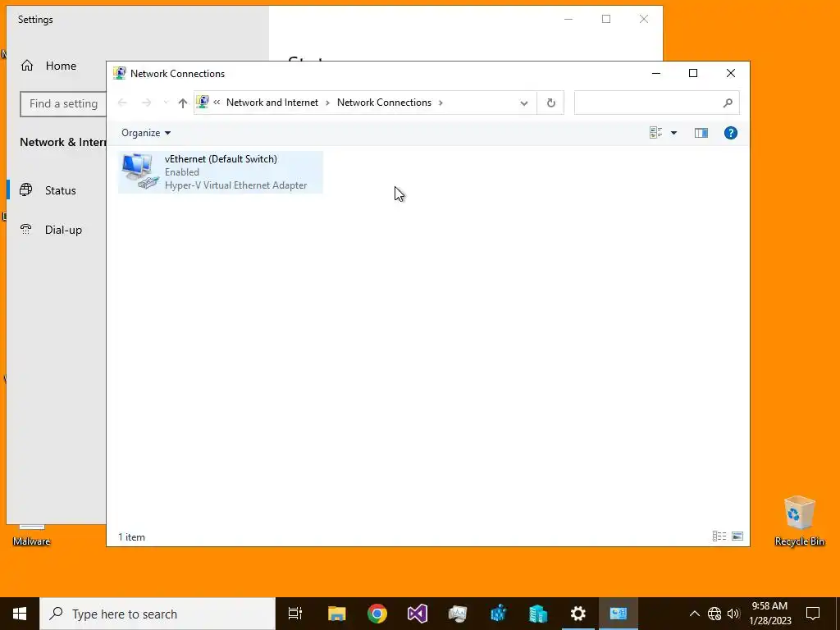The width and height of the screenshot is (840, 630).
Task: Switch to Settings from taskbar gear
Action: [x=578, y=614]
